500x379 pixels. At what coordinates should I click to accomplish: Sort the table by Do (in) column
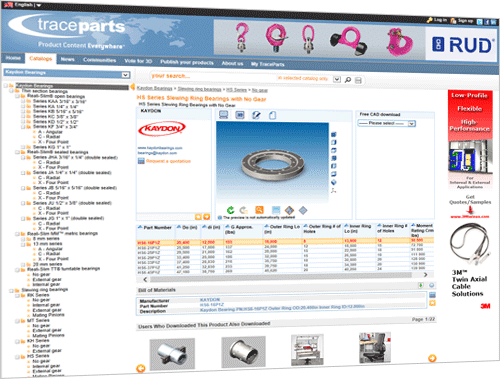190,227
